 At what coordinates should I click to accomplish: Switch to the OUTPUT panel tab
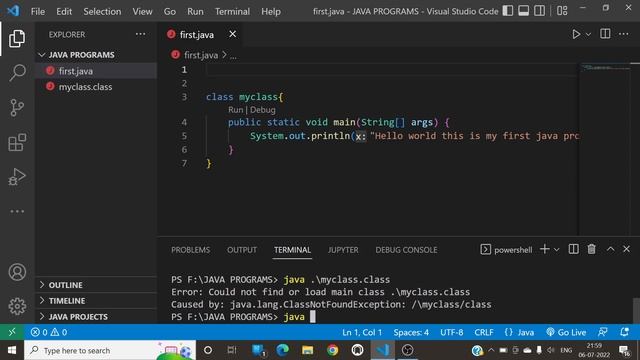pyautogui.click(x=242, y=250)
